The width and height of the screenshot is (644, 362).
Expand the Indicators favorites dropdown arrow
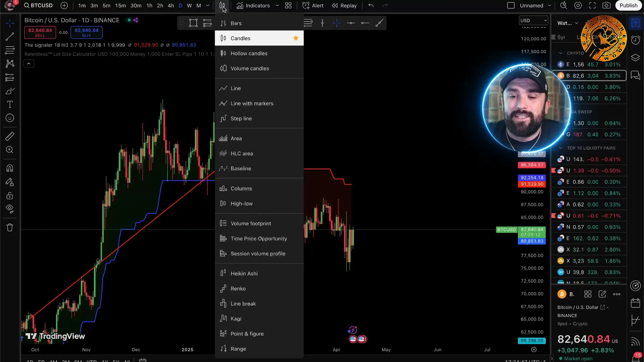click(277, 6)
